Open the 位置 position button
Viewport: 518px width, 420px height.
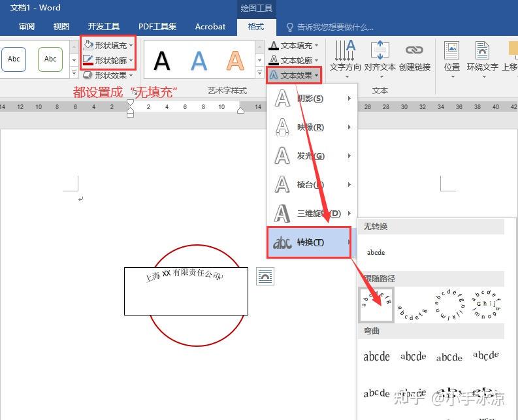tap(451, 59)
